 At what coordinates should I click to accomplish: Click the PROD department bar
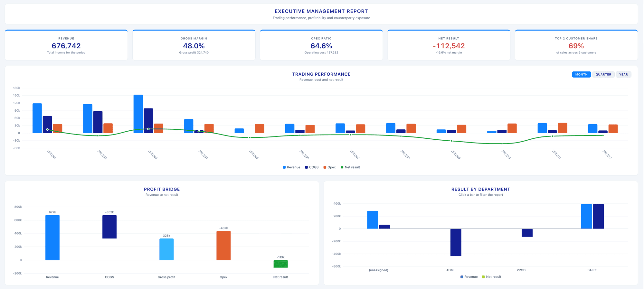[x=527, y=233]
